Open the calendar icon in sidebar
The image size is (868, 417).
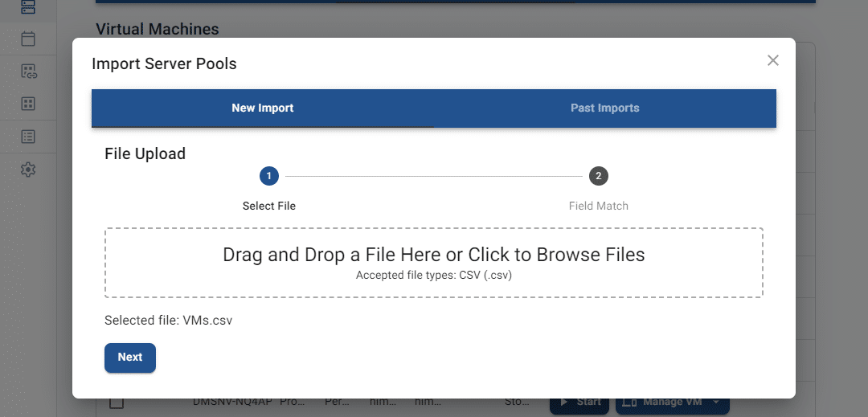pyautogui.click(x=28, y=39)
